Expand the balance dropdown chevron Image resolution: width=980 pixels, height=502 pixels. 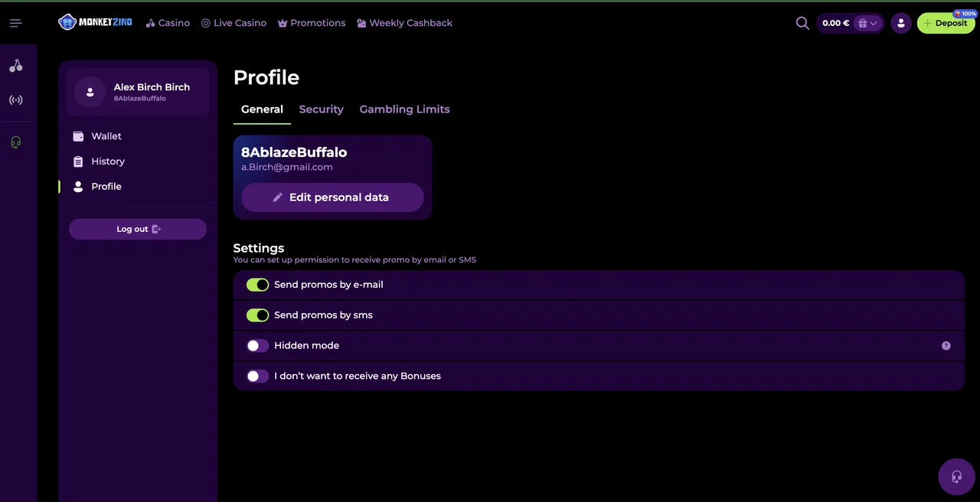click(874, 23)
